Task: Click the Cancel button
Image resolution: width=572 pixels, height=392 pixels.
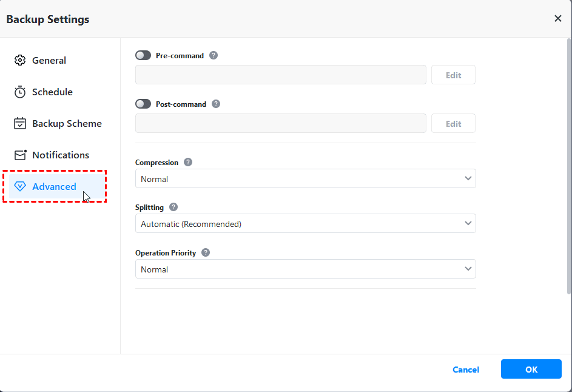Action: tap(466, 370)
